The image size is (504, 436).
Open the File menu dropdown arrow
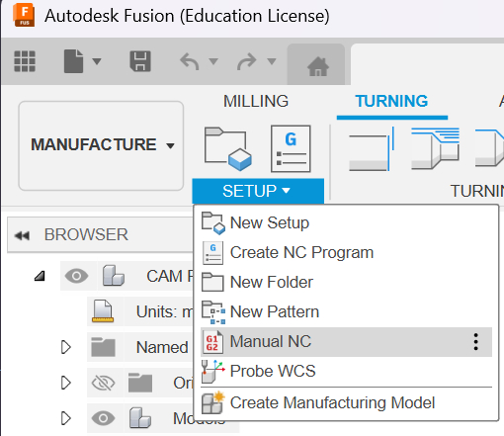97,61
